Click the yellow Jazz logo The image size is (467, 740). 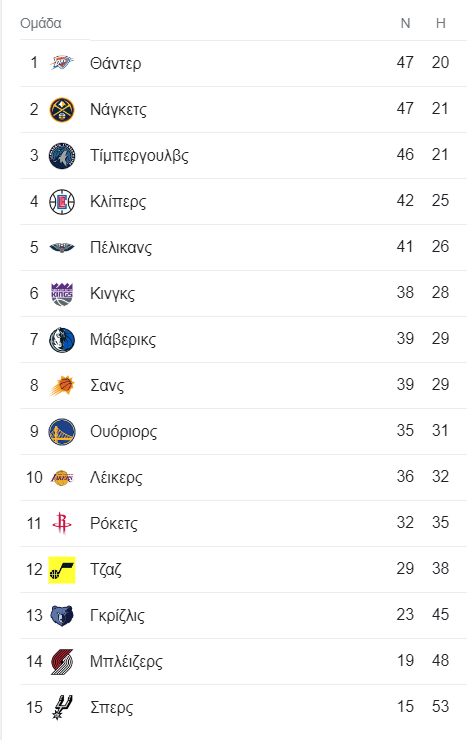click(62, 570)
